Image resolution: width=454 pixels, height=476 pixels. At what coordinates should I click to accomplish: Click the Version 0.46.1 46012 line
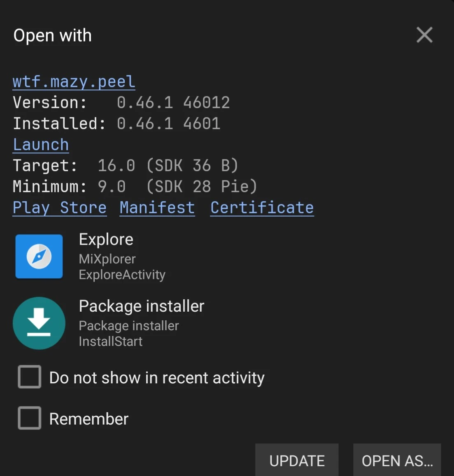[x=121, y=103]
